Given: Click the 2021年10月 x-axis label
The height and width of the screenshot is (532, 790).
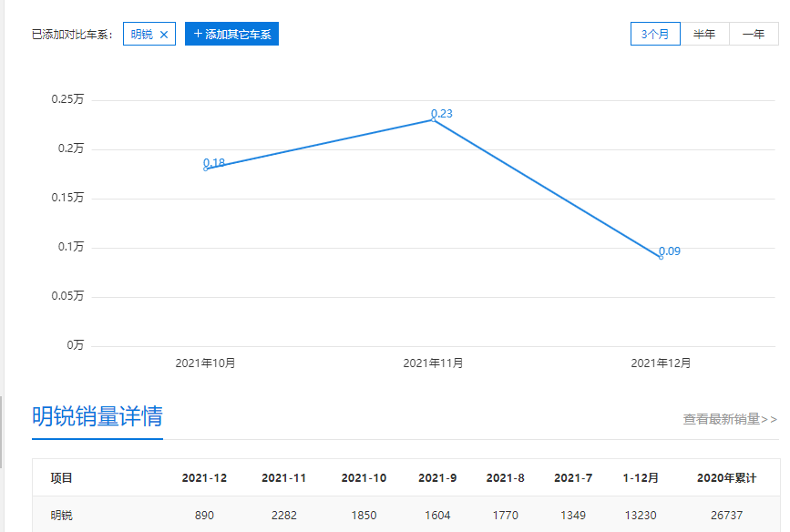Looking at the screenshot, I should click(x=206, y=363).
